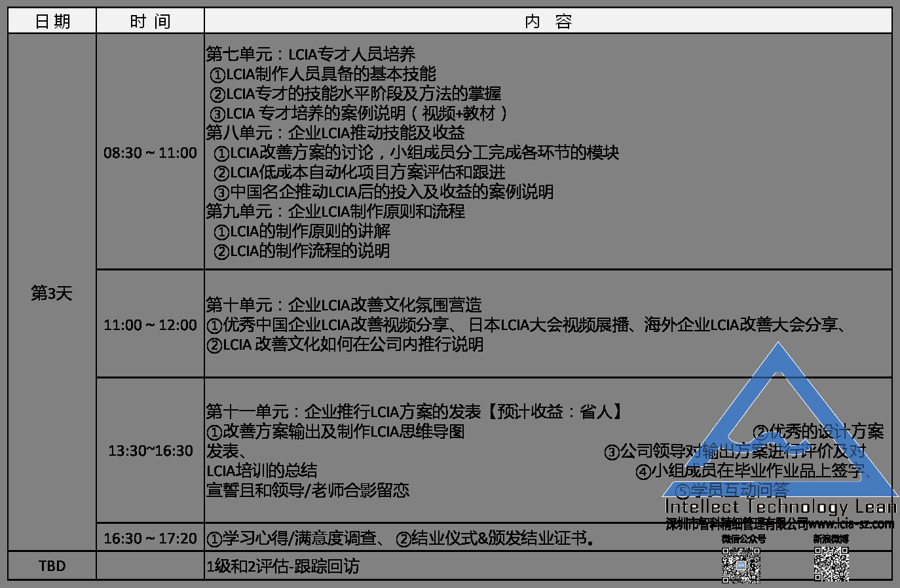Click the 第3天 date cell
The image size is (900, 588).
pos(52,293)
